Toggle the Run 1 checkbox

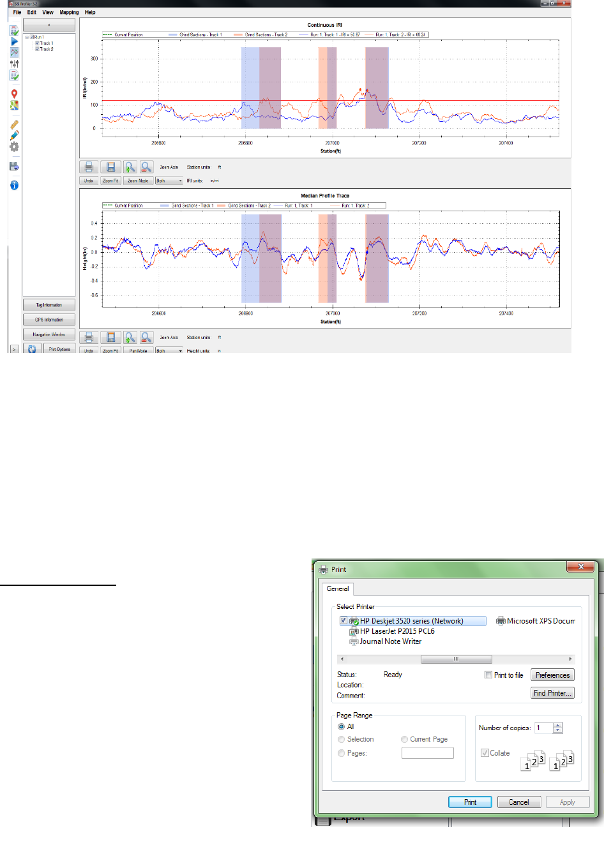click(x=33, y=38)
